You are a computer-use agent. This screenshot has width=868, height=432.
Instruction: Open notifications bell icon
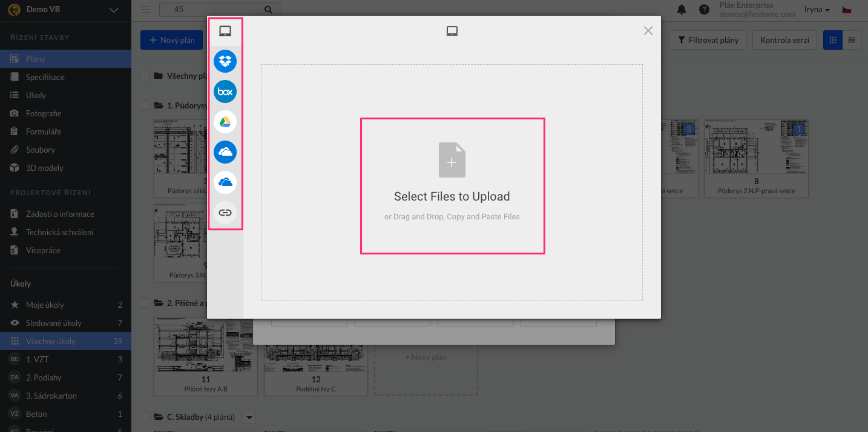682,10
